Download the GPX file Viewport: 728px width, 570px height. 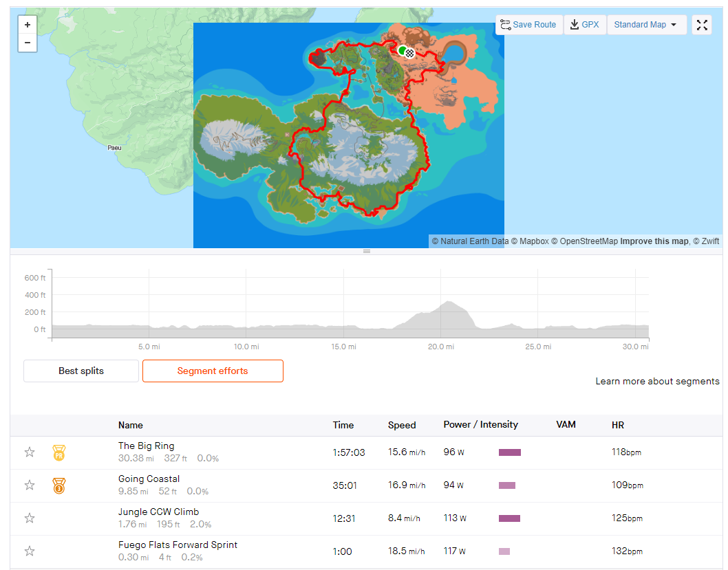(585, 25)
